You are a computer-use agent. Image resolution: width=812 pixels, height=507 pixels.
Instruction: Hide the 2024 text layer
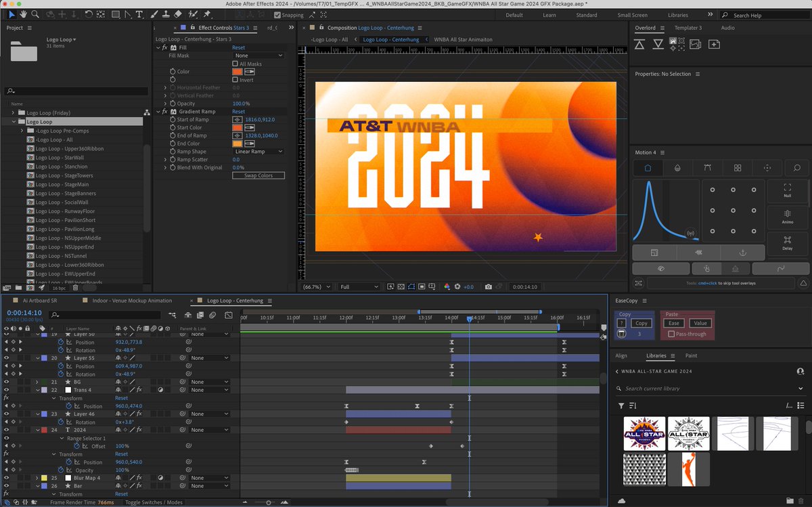click(x=7, y=430)
